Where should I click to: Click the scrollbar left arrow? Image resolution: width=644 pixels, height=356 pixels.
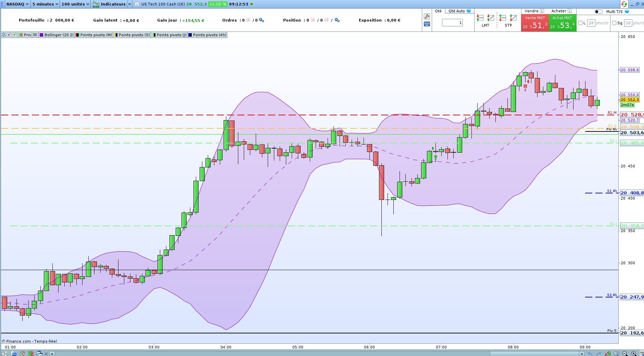(53, 354)
